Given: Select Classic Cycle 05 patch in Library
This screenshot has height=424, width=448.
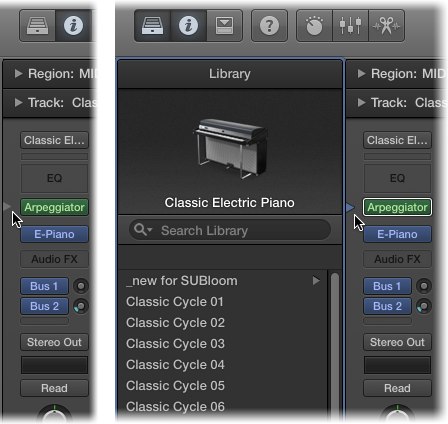Looking at the screenshot, I should tap(175, 386).
